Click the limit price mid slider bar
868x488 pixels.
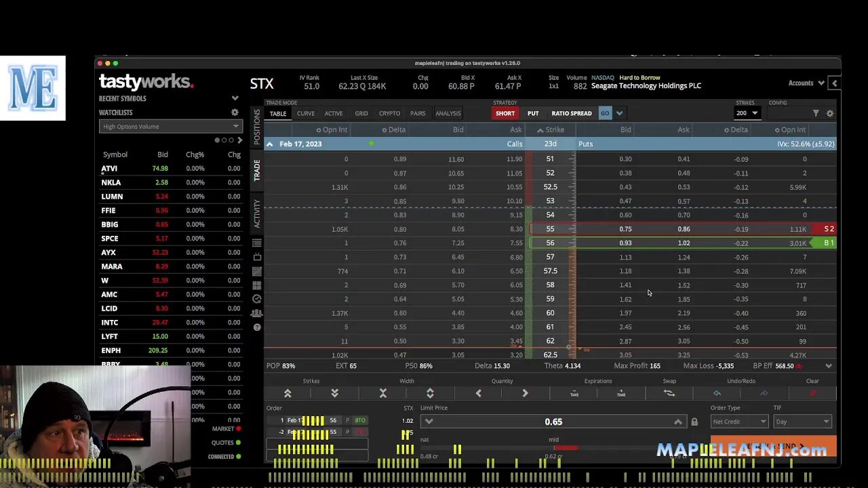pos(565,447)
